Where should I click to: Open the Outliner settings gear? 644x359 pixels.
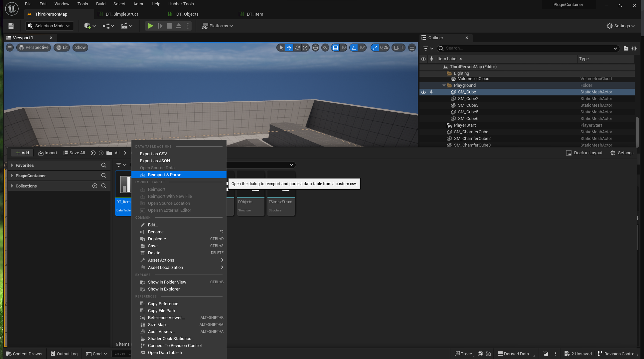[634, 49]
